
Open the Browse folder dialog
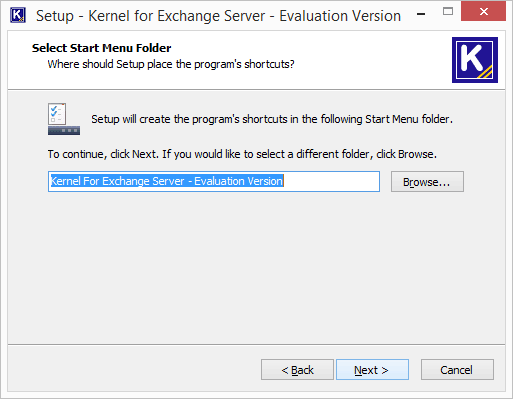pyautogui.click(x=427, y=182)
